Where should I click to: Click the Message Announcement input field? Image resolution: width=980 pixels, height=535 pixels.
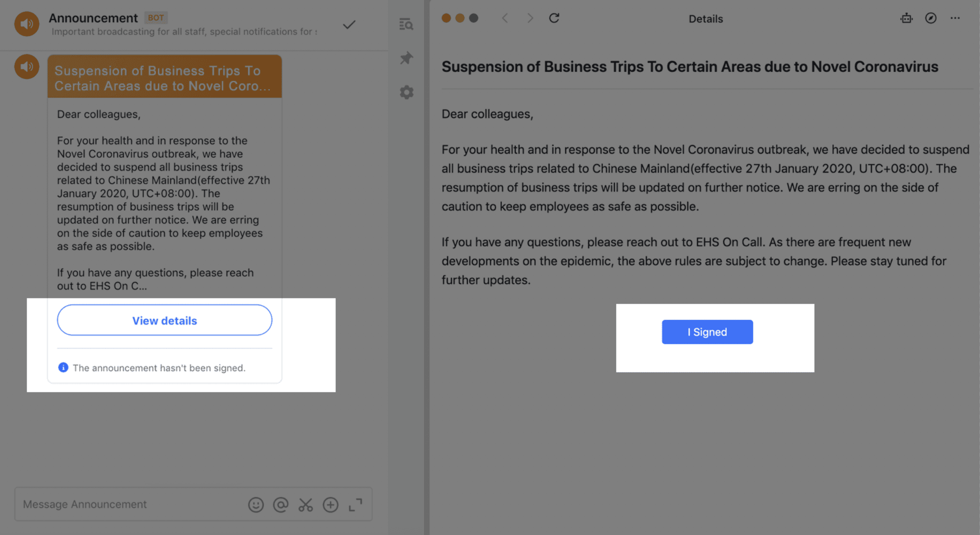(129, 504)
